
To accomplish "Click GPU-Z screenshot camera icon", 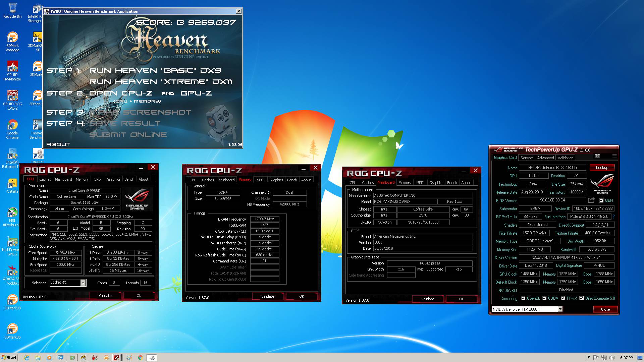I will [597, 156].
